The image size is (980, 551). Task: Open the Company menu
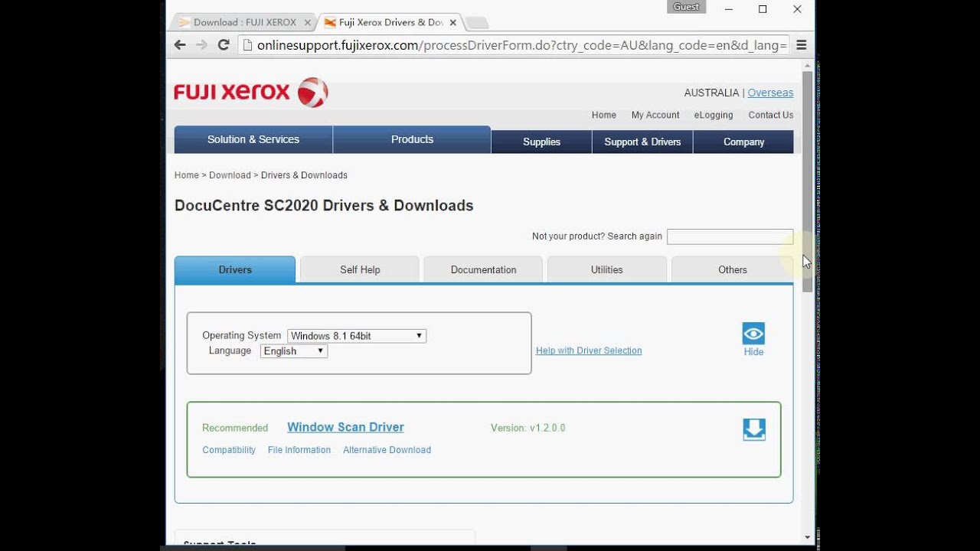(743, 142)
